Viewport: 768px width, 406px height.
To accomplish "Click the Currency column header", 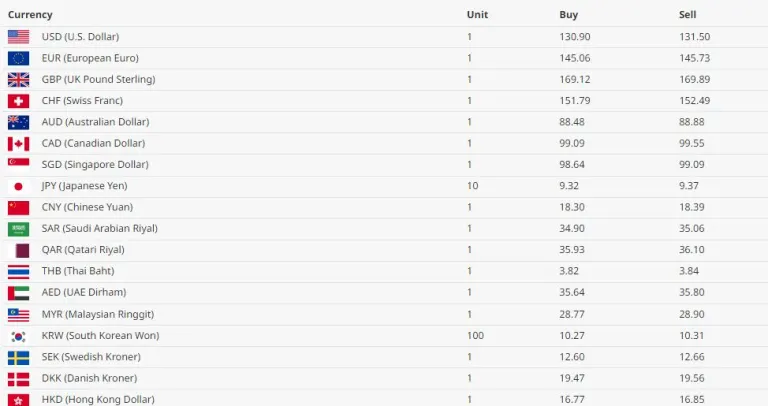I will pos(30,15).
